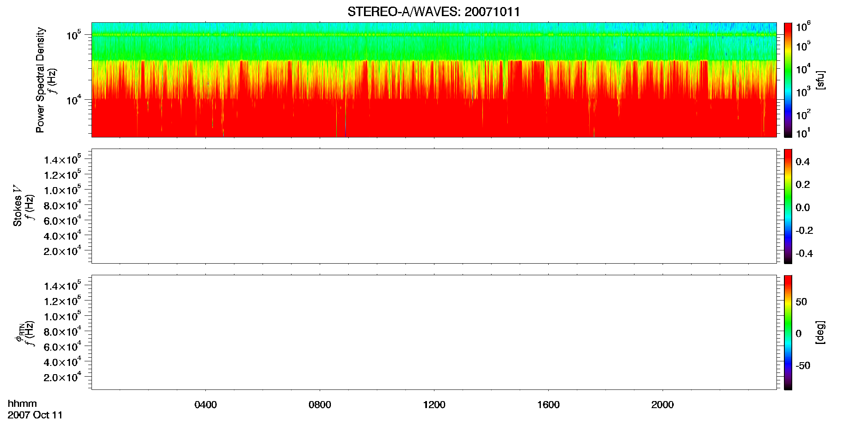Click the -50 label on degree color bar
This screenshot has height=447, width=868.
point(803,366)
